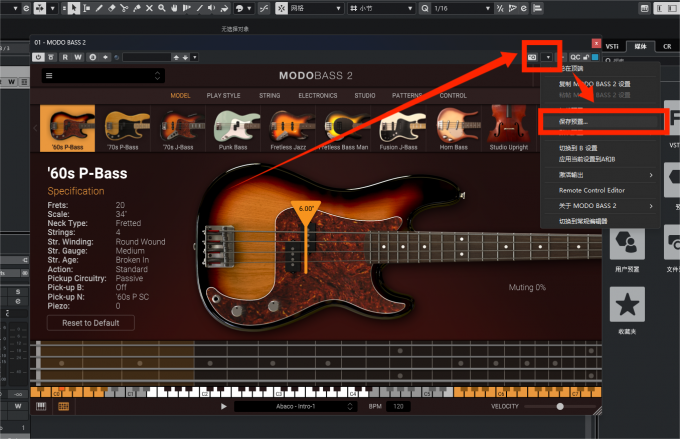Choose the 保存预置... menu entry
680x439 pixels.
[600, 121]
